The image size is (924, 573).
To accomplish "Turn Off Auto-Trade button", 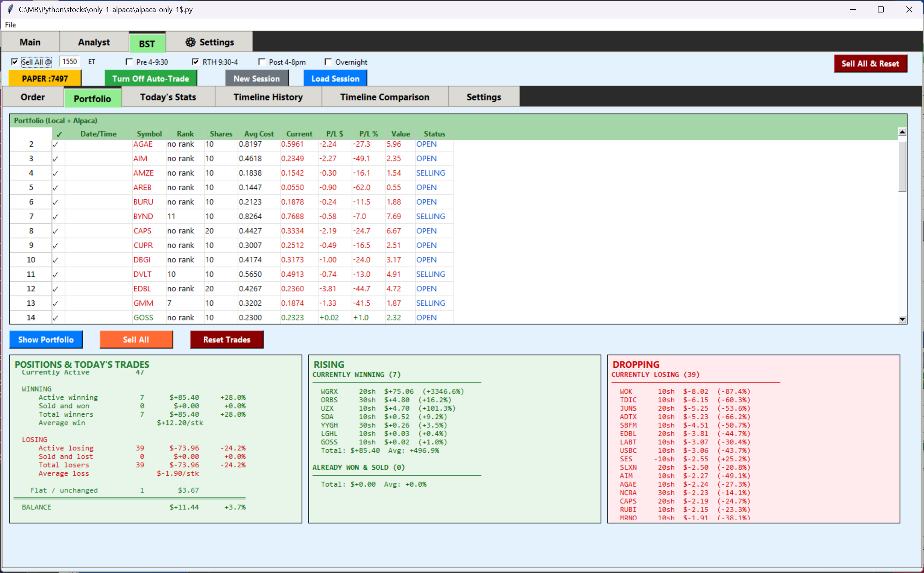I will coord(151,78).
